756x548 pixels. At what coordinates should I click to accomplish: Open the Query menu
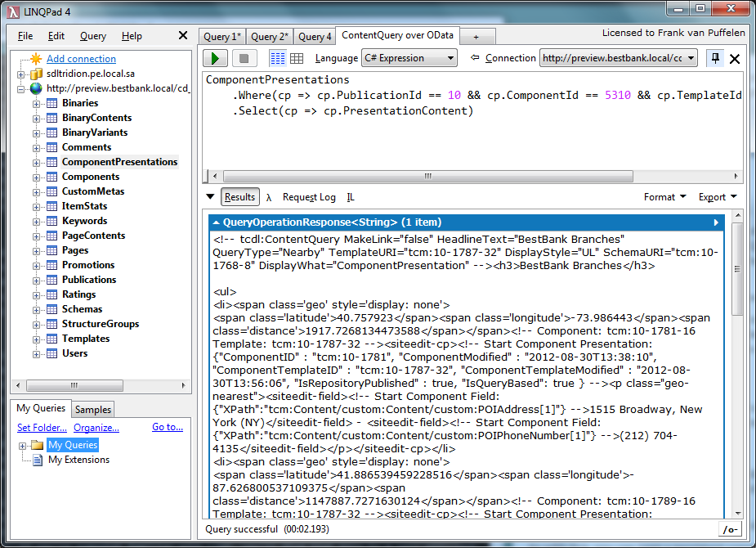click(x=92, y=36)
